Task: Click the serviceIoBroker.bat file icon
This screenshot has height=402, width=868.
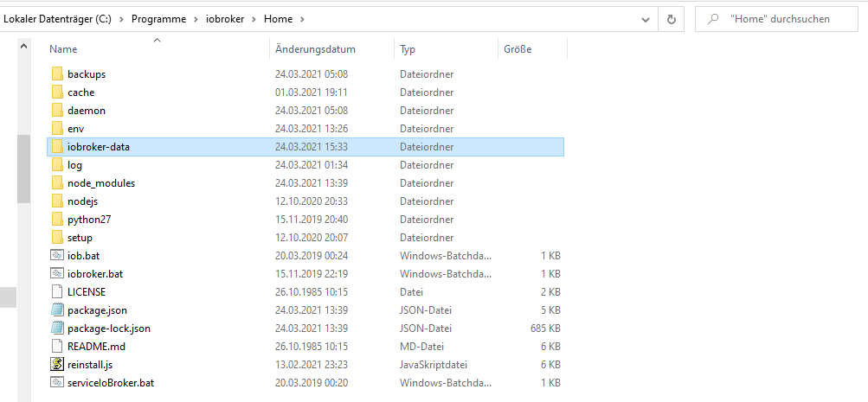Action: pos(57,383)
